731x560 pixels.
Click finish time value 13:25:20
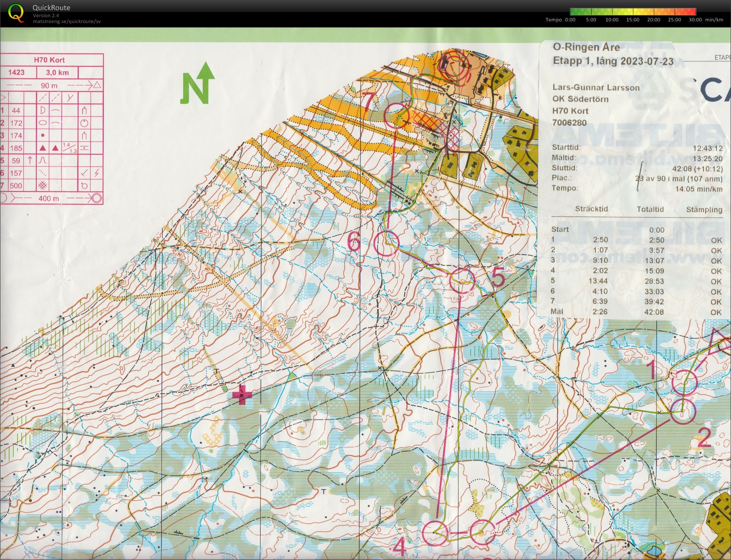coord(708,159)
